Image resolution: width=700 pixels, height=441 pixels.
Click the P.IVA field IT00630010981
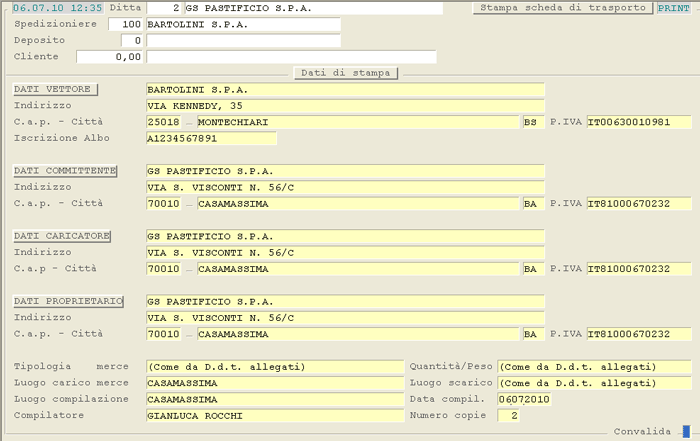click(x=639, y=122)
